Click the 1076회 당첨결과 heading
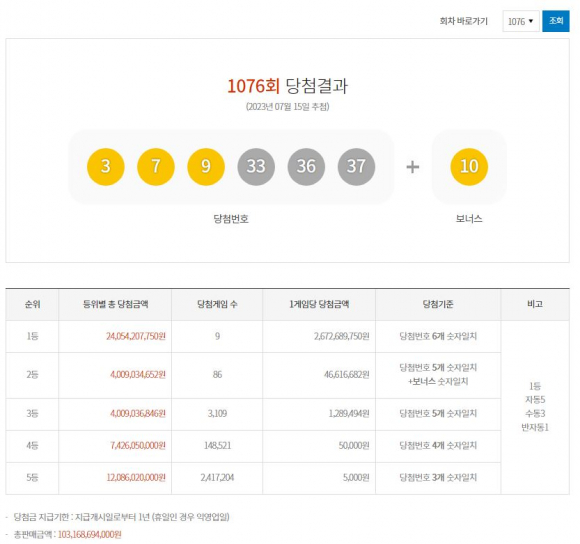This screenshot has width=580, height=544. [287, 86]
